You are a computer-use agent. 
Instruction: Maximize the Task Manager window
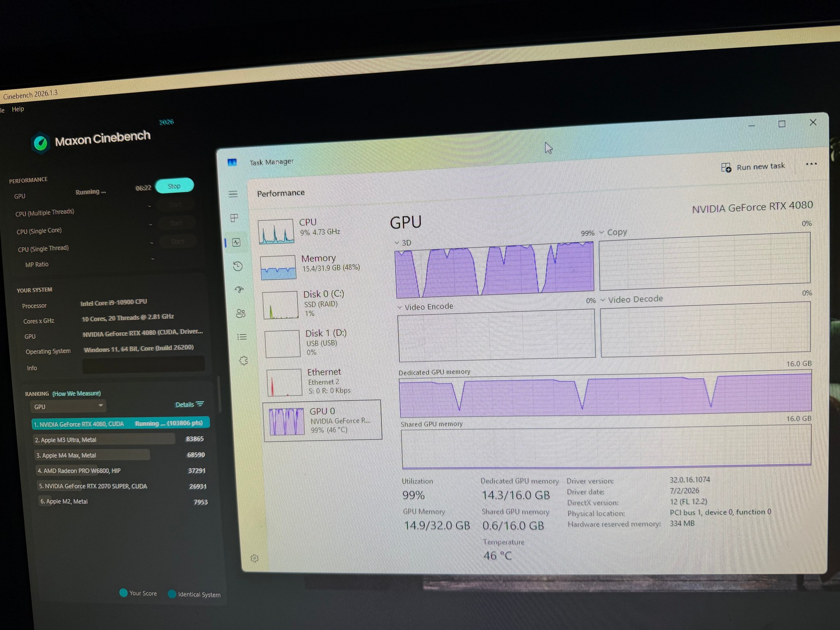(x=782, y=124)
